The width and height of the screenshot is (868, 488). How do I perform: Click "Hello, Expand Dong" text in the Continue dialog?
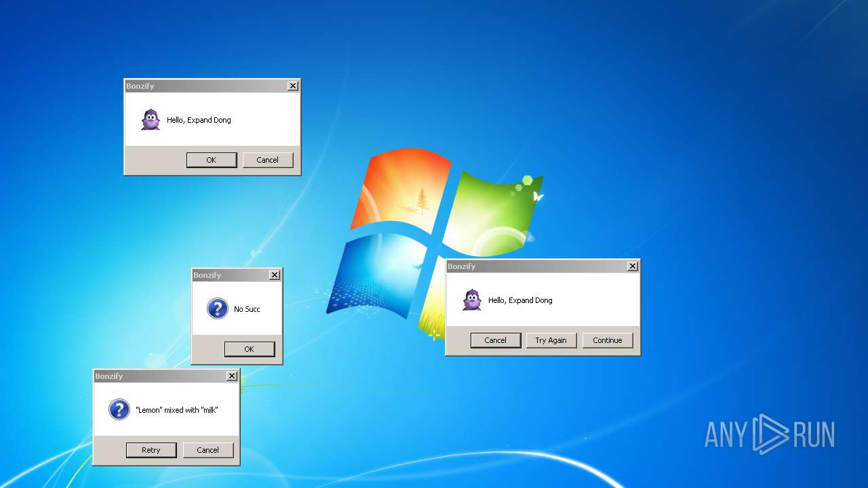[x=520, y=300]
